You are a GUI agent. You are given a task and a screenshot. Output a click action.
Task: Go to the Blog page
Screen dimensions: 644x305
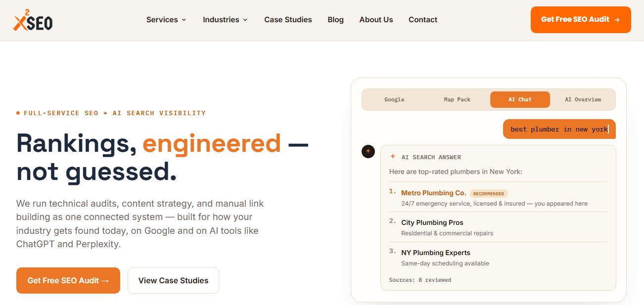click(335, 20)
